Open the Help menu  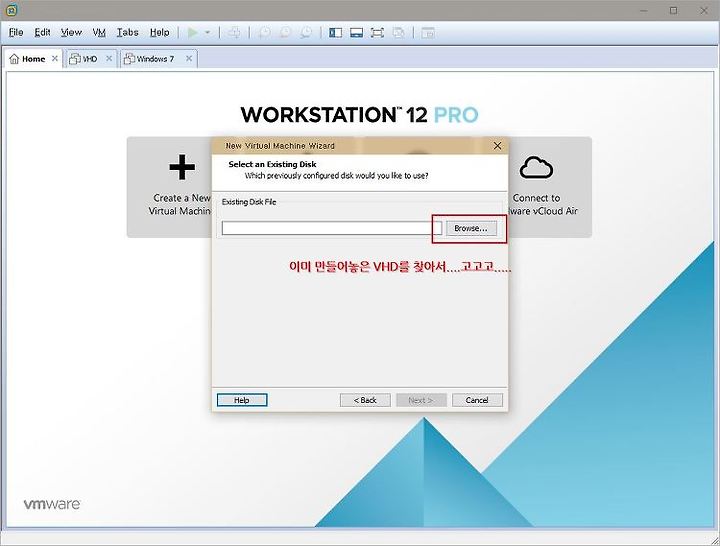coord(160,33)
